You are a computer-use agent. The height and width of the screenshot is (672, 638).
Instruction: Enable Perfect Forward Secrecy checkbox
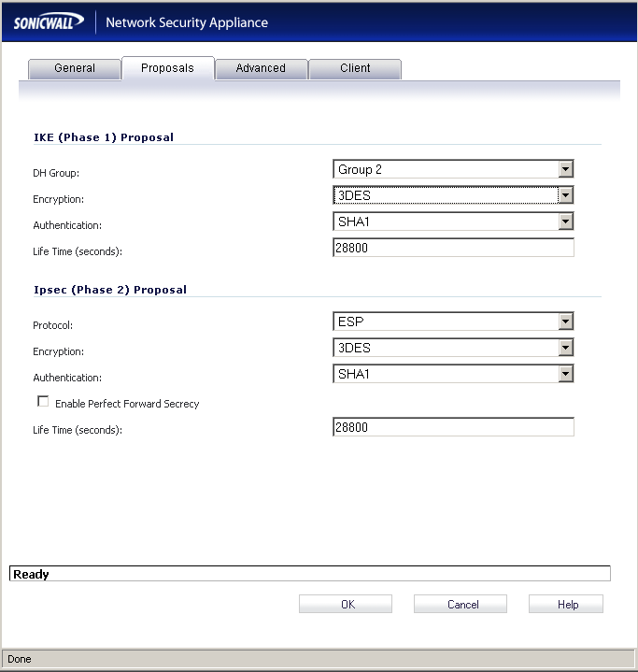pos(43,402)
